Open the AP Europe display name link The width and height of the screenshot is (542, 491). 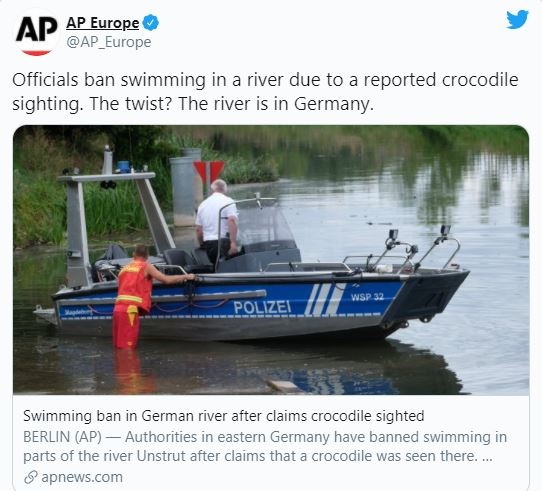[x=102, y=23]
